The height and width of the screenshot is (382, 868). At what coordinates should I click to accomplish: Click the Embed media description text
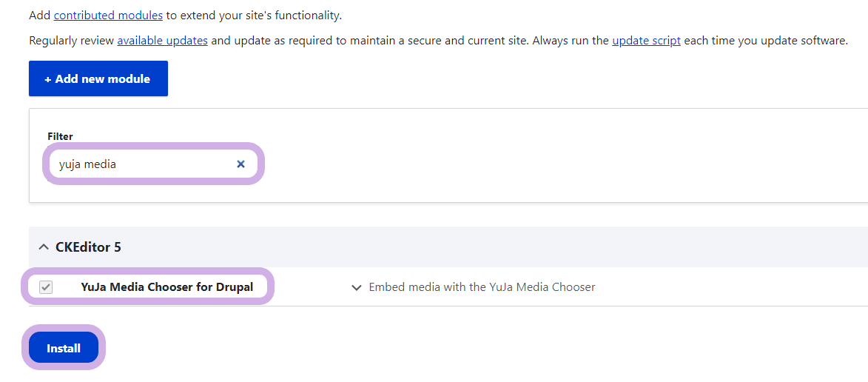(x=482, y=287)
